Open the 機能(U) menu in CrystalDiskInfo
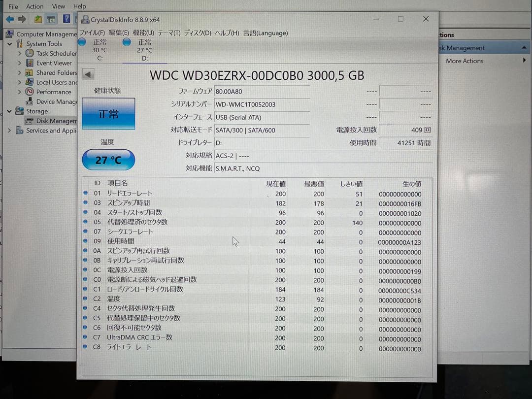532x399 pixels. [143, 33]
